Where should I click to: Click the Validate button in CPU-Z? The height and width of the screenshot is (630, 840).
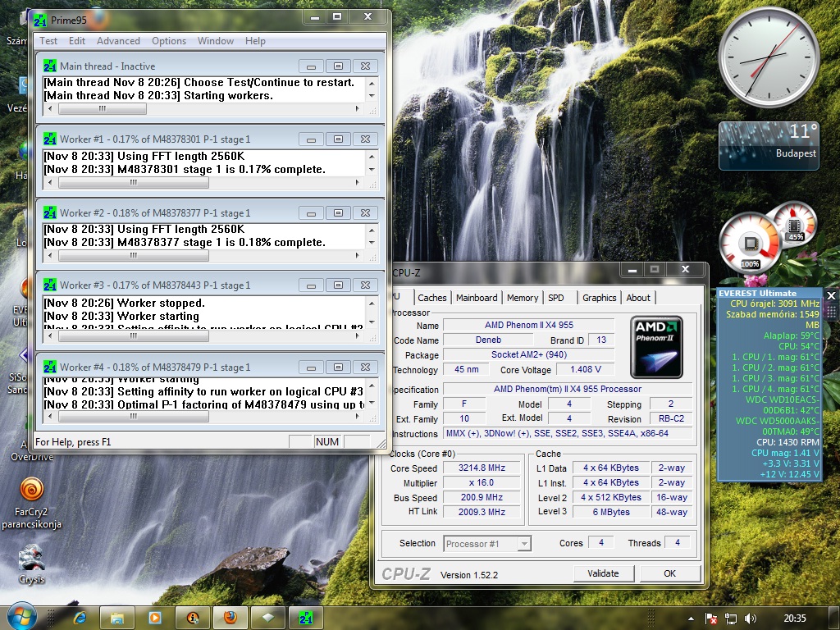pos(603,573)
